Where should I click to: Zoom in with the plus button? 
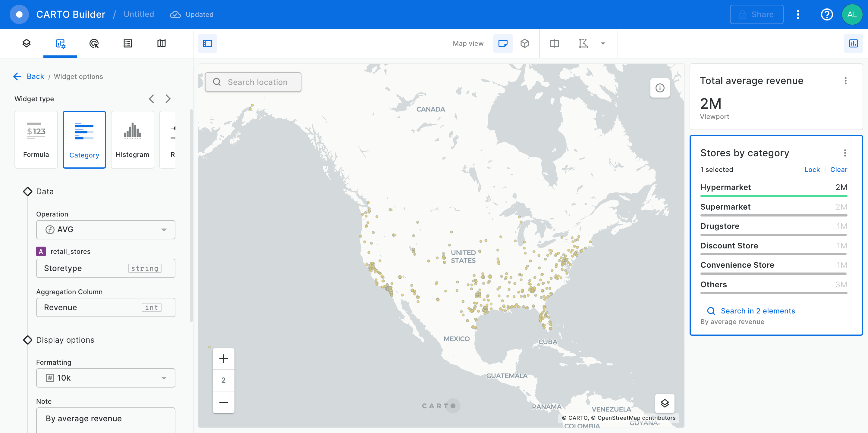(x=223, y=359)
